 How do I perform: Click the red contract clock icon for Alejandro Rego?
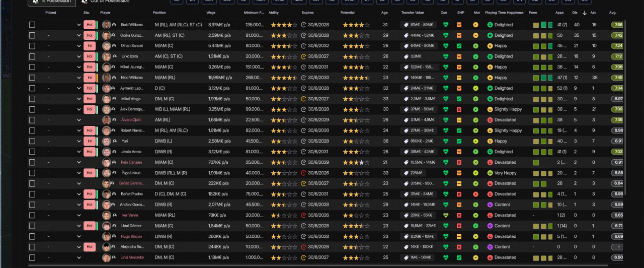tap(303, 247)
